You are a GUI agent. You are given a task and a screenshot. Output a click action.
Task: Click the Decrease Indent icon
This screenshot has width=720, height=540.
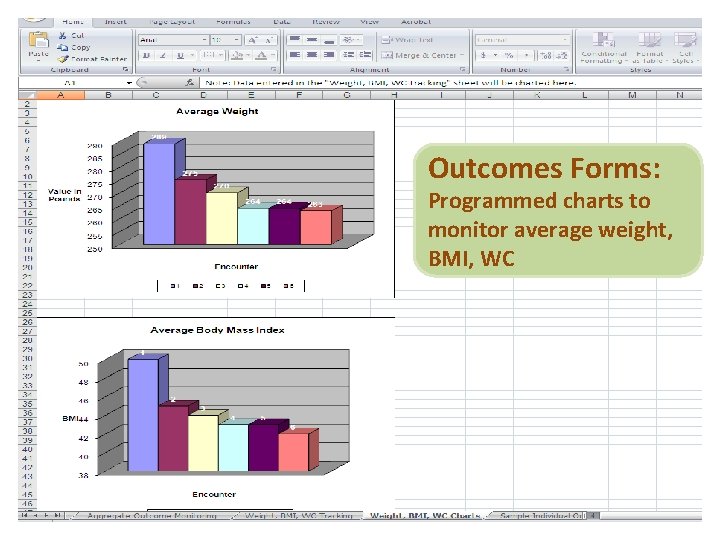pos(349,55)
